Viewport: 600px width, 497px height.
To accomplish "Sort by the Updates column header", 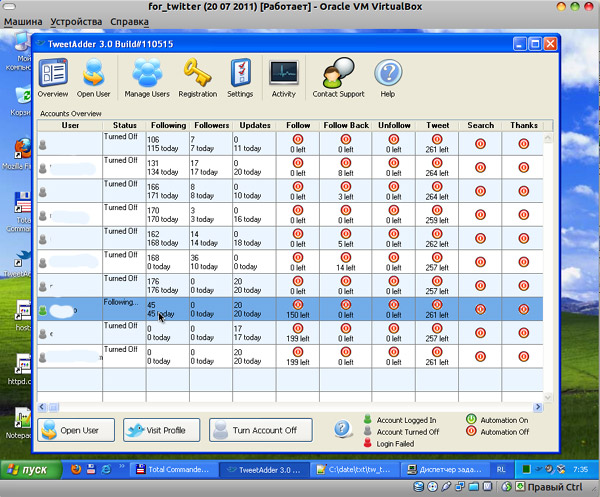I will coord(254,125).
